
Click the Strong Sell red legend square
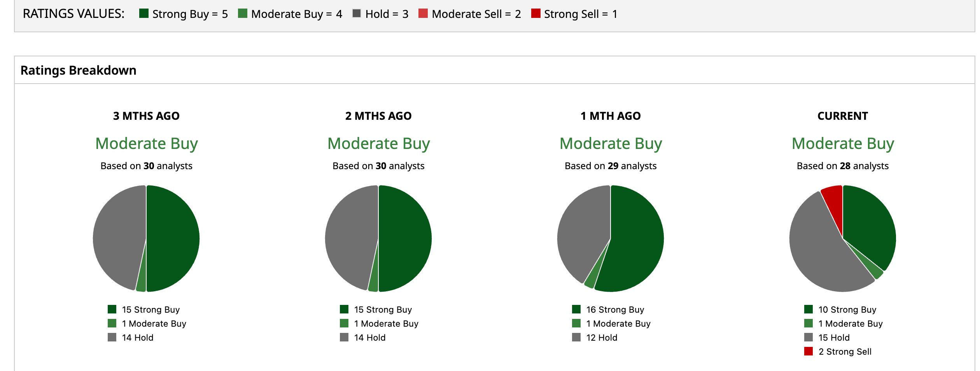[536, 13]
